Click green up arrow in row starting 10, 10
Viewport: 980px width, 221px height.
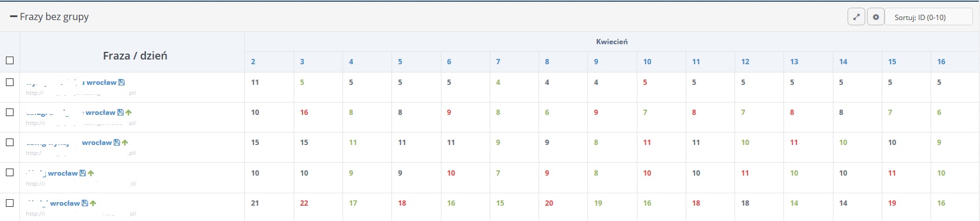pos(91,173)
